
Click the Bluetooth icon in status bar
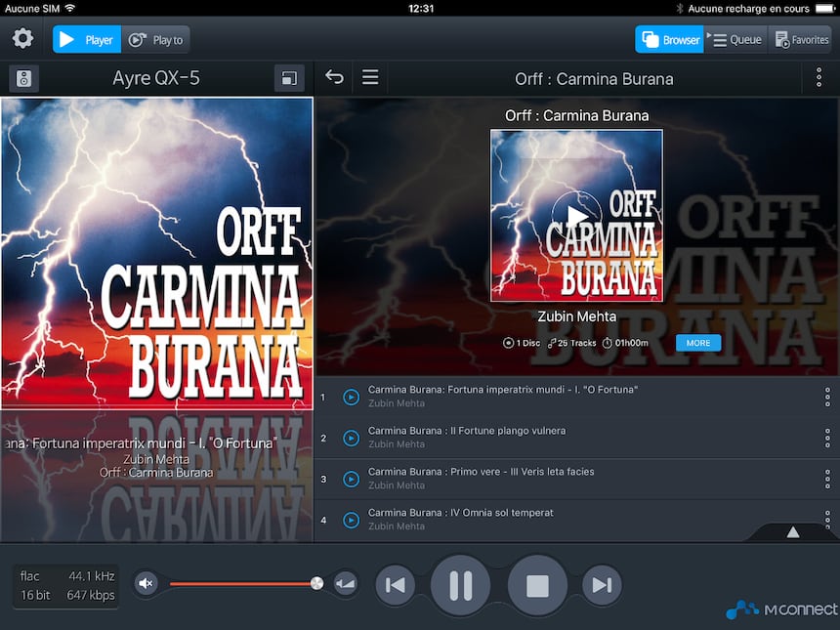(679, 8)
